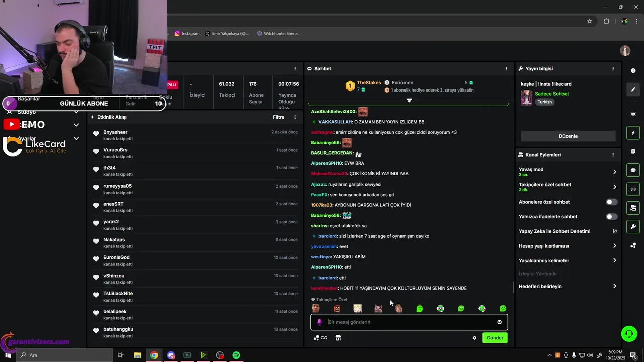644x362 pixels.
Task: Open Spotify from the taskbar
Action: [x=236, y=355]
